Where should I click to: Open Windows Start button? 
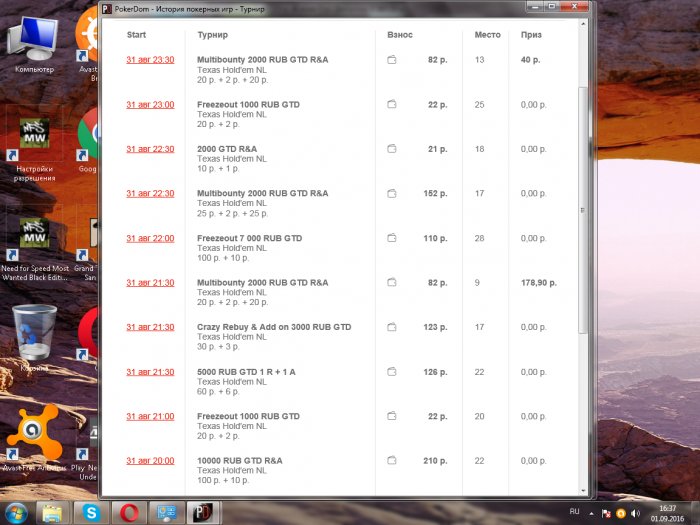pos(16,513)
